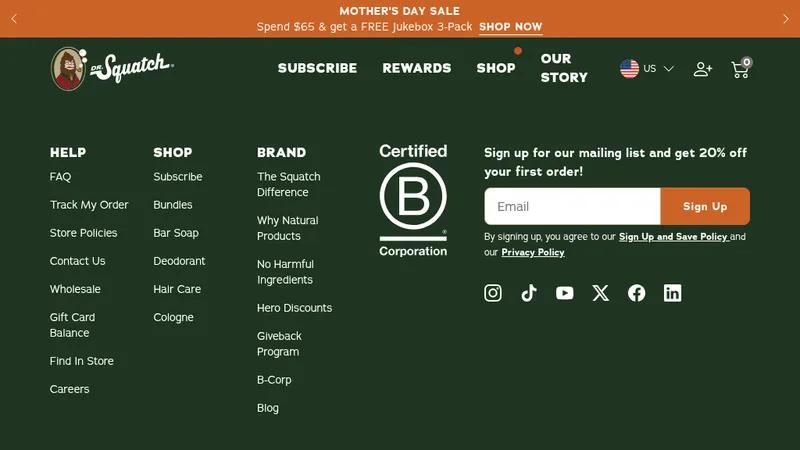Open the Facebook social link
Screen dimensions: 800x450
636,293
